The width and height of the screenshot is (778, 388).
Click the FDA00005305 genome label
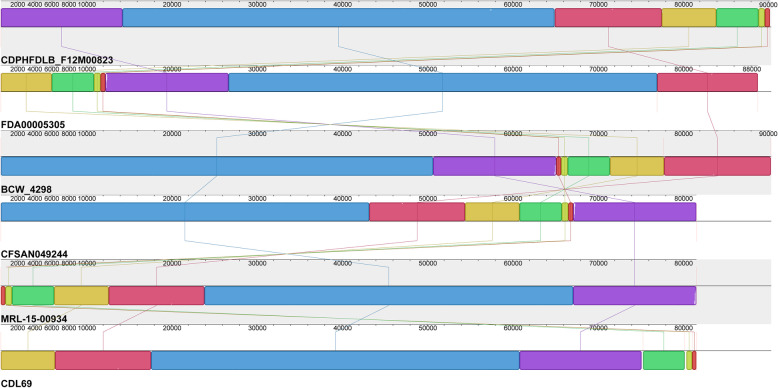coord(33,125)
